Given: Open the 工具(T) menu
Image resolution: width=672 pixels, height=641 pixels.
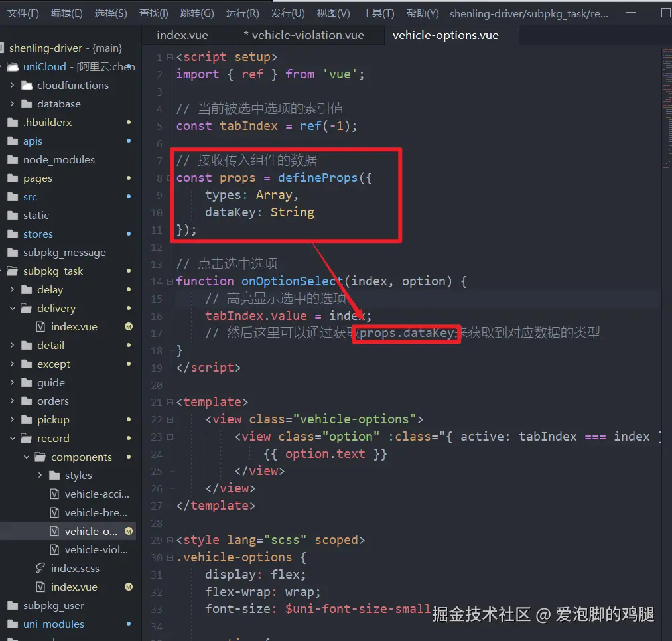Looking at the screenshot, I should [378, 13].
